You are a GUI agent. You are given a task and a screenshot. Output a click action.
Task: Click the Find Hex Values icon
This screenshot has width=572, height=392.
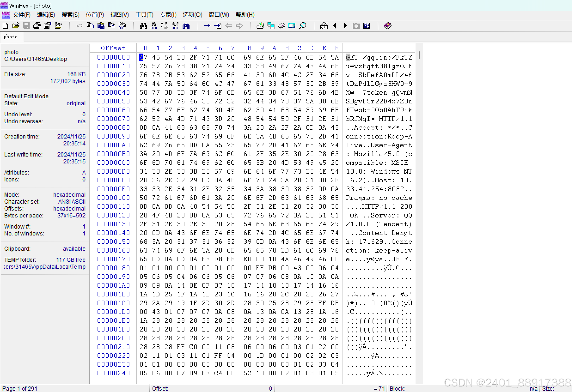[x=154, y=26]
